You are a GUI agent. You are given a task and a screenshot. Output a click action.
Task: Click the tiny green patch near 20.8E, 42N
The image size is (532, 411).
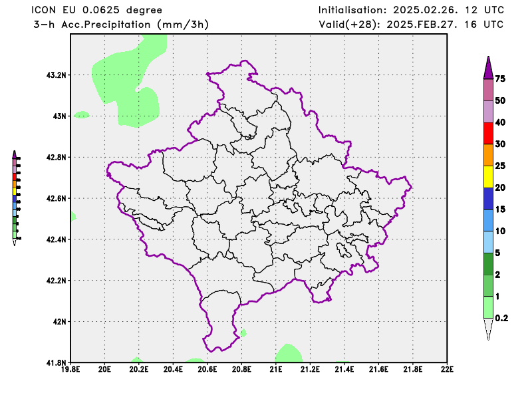tap(243, 333)
